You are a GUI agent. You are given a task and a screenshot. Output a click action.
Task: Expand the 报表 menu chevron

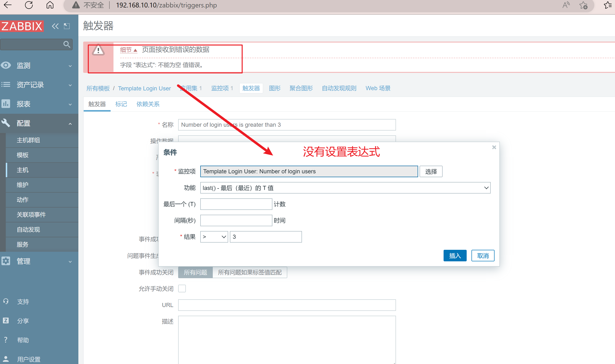(x=70, y=104)
